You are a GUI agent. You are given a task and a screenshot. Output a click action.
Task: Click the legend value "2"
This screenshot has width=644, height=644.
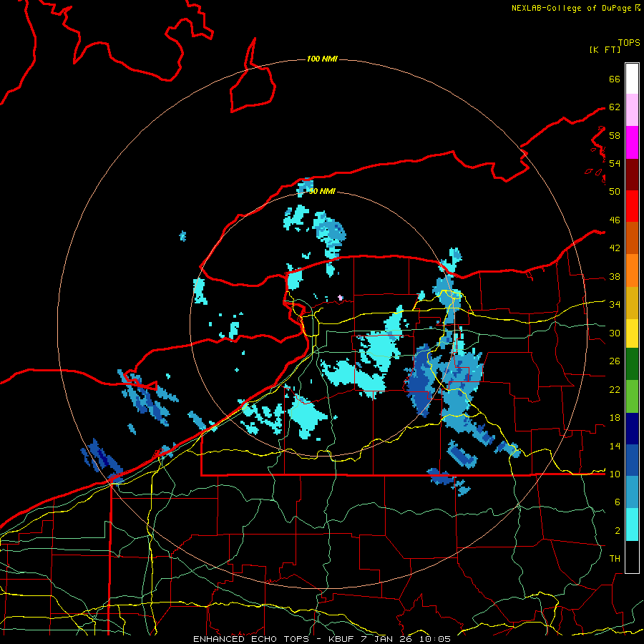(x=617, y=531)
